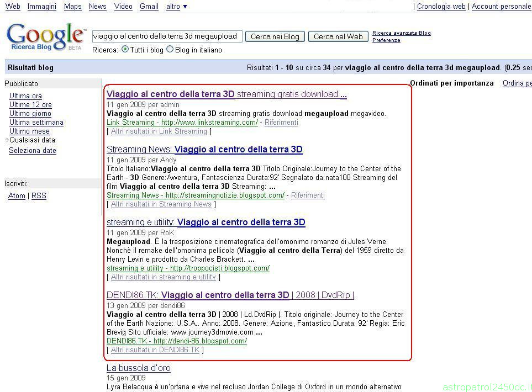Click Riferimenti next to Link Streaming
532x392 pixels.
point(281,123)
